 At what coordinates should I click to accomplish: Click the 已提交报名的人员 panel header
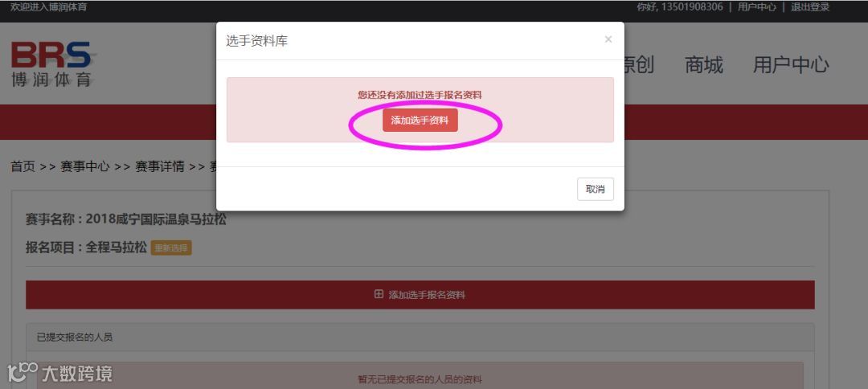coord(420,337)
